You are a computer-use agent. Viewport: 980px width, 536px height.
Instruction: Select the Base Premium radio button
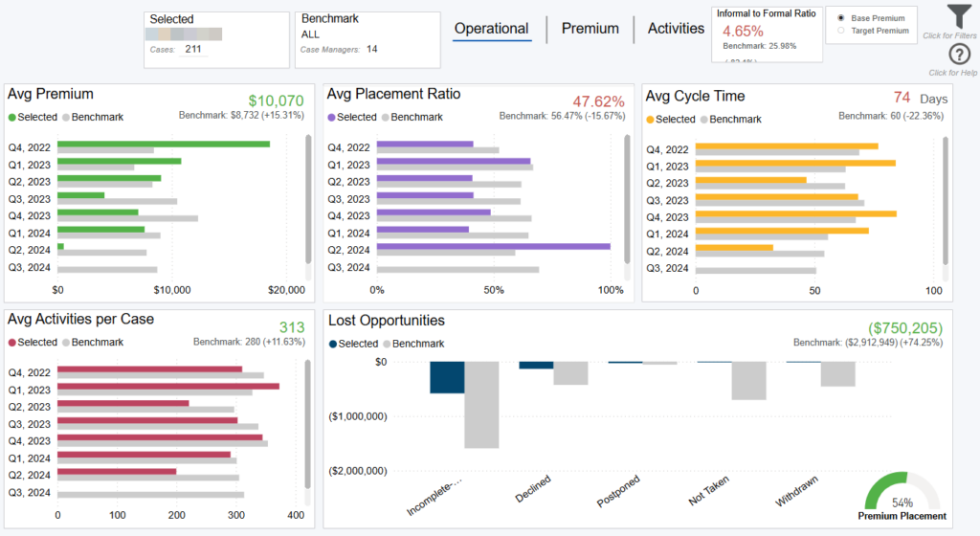pos(841,18)
